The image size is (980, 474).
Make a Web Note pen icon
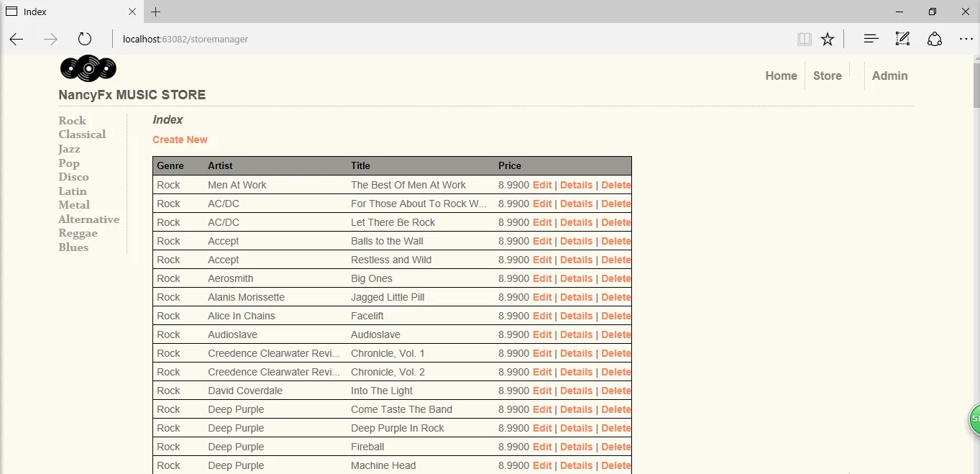point(902,39)
